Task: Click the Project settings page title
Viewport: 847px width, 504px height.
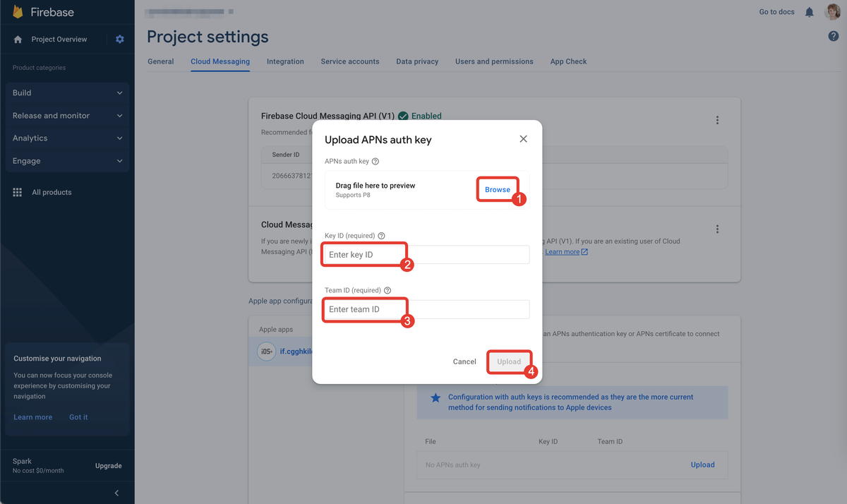Action: [x=208, y=37]
